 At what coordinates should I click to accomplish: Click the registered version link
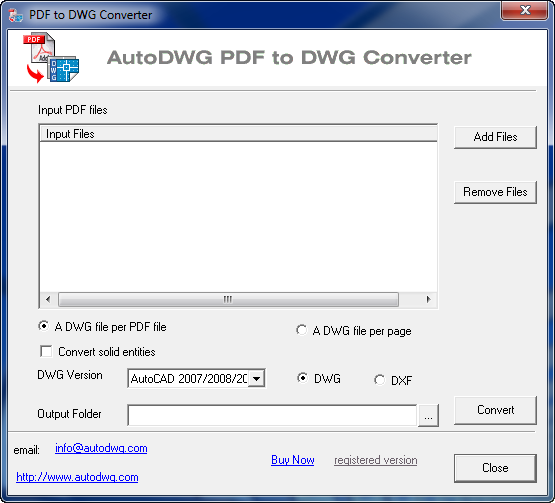[x=376, y=460]
